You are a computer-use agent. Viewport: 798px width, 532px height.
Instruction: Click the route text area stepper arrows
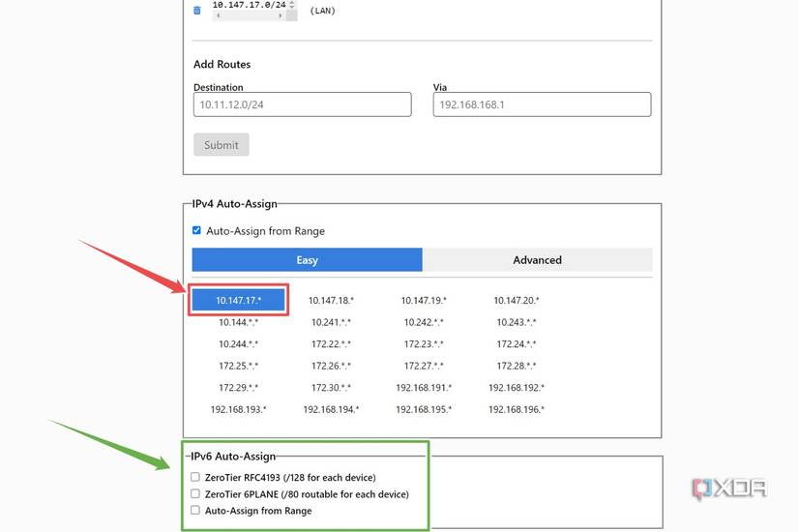pyautogui.click(x=292, y=6)
